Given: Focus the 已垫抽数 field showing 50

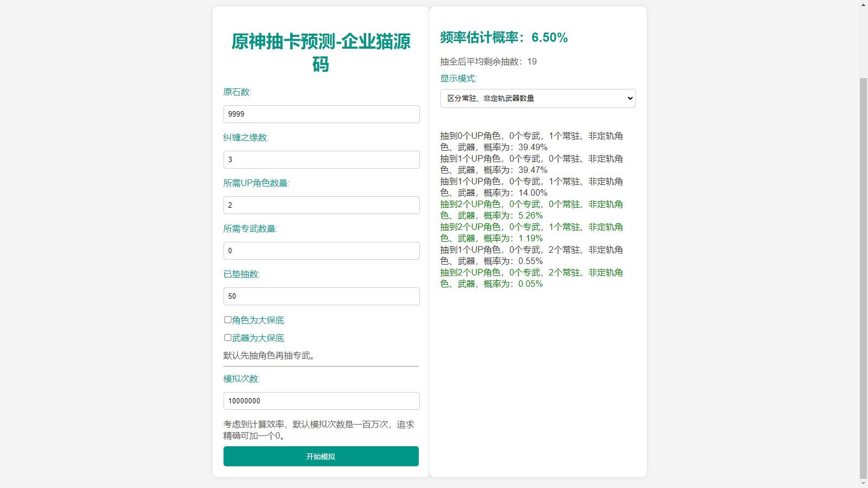Looking at the screenshot, I should click(321, 296).
